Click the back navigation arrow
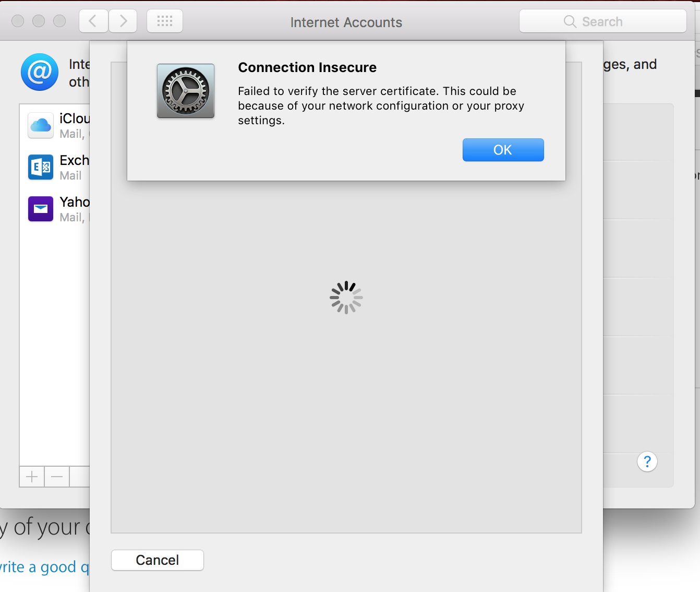The height and width of the screenshot is (592, 700). pos(93,21)
